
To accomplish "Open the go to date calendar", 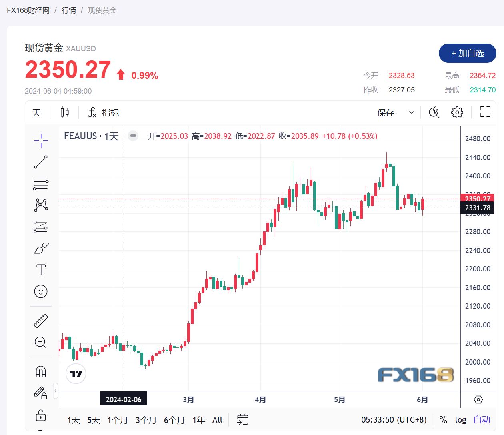I will [x=242, y=419].
